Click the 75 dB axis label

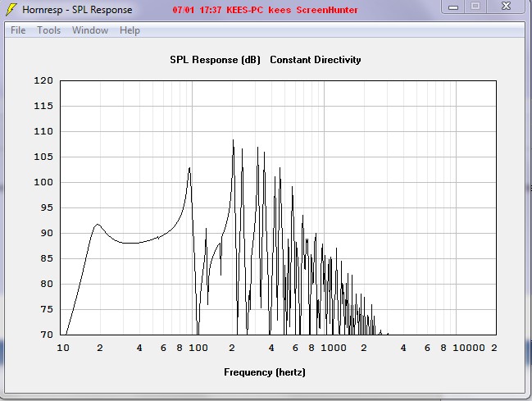click(x=47, y=309)
